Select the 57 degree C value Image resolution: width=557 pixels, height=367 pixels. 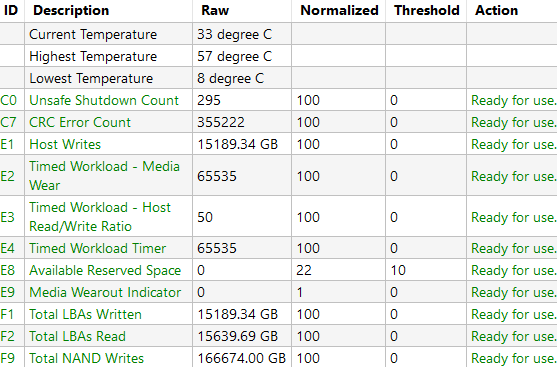234,56
